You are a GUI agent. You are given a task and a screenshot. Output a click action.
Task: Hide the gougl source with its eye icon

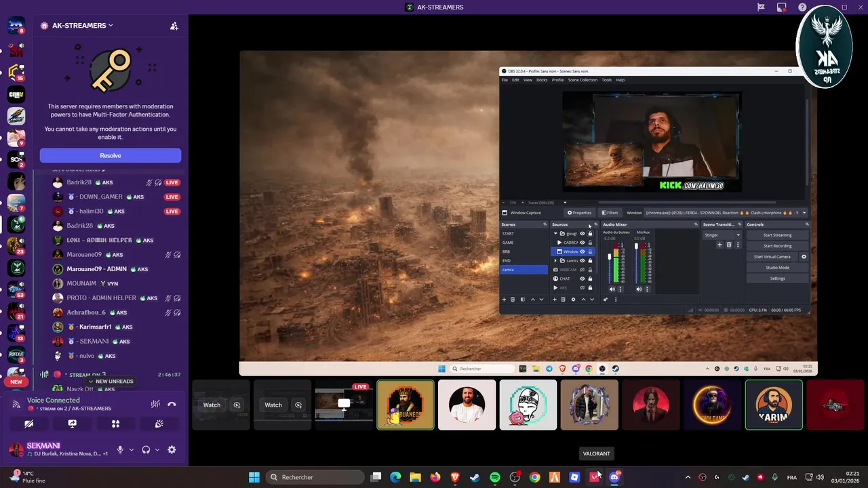(582, 233)
